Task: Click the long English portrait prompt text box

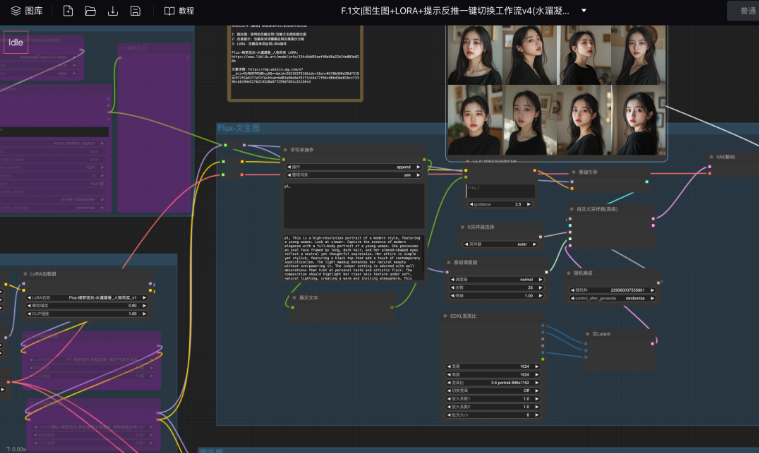Action: tap(354, 258)
